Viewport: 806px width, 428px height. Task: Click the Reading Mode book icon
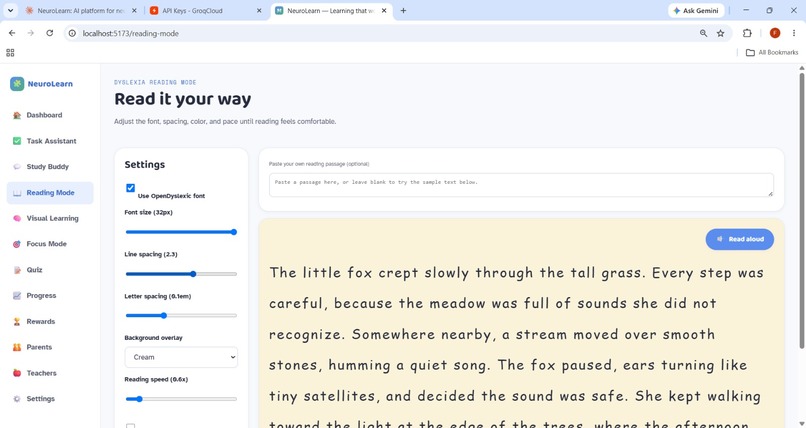pyautogui.click(x=17, y=193)
